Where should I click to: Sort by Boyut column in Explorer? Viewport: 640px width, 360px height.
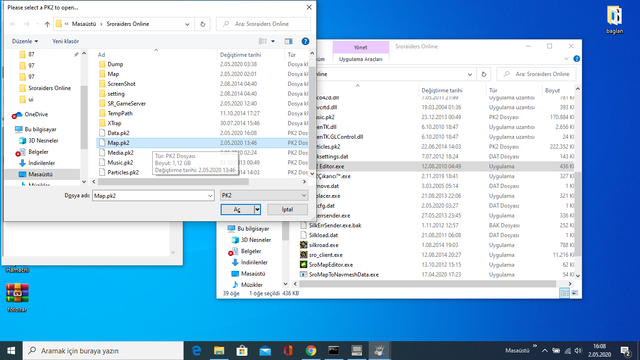[553, 90]
